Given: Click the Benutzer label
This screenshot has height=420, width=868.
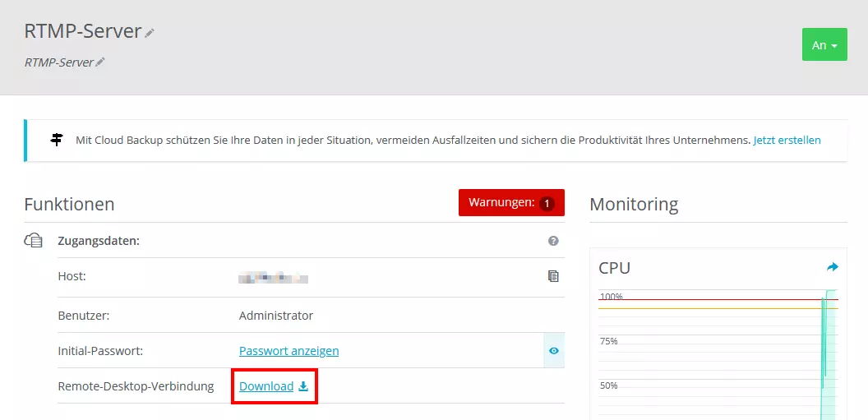Looking at the screenshot, I should (84, 316).
